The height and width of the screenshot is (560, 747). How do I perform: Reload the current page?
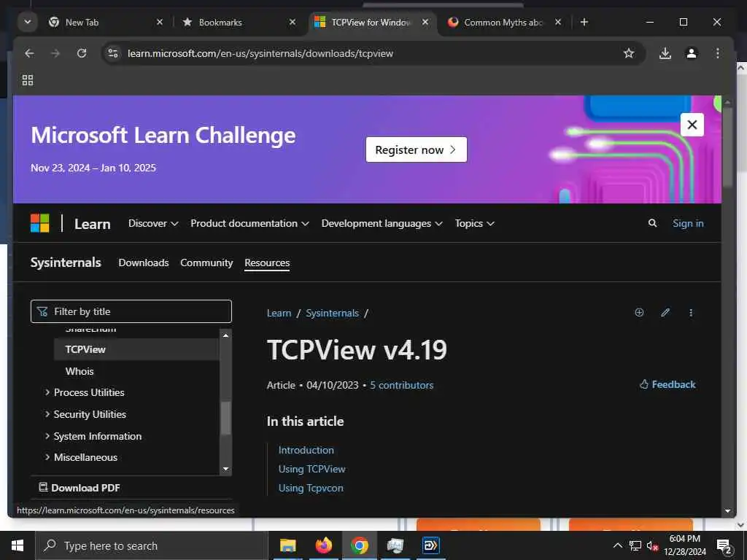82,53
